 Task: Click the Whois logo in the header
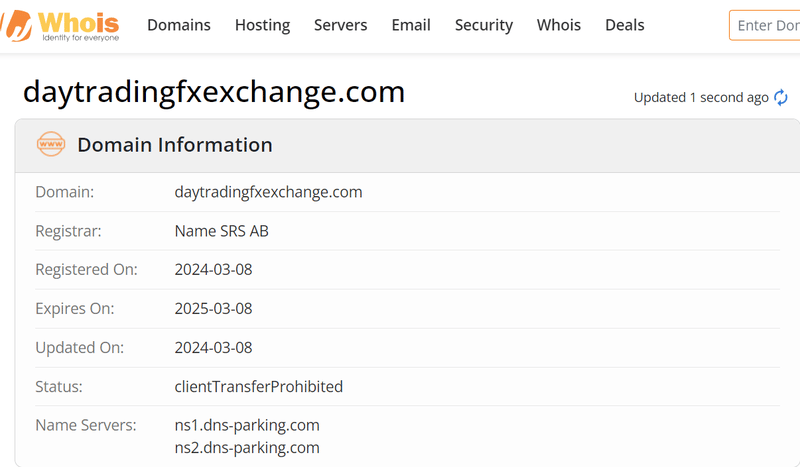60,26
